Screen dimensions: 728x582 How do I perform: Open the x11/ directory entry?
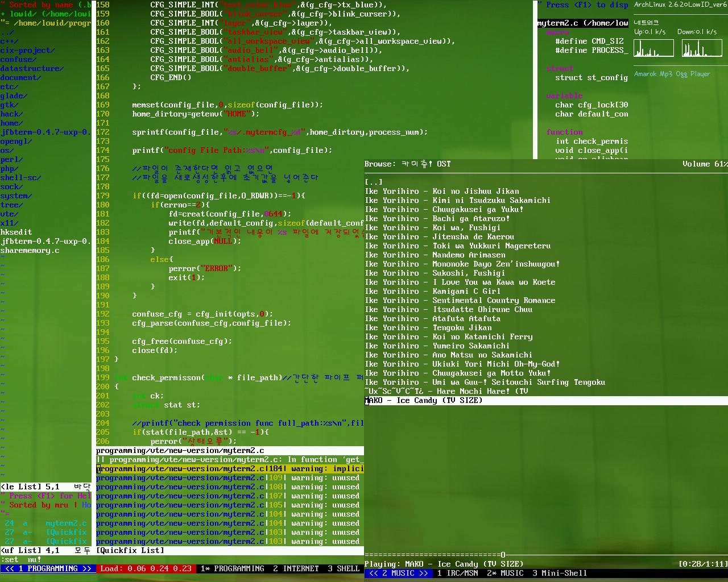(10, 223)
